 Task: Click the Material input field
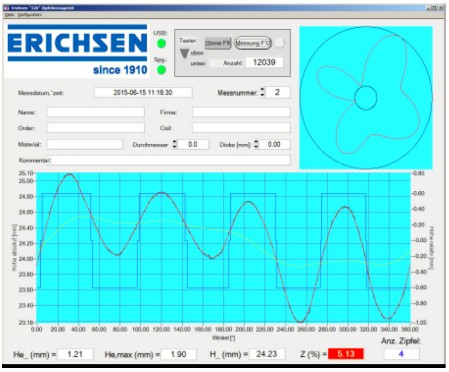coord(85,144)
